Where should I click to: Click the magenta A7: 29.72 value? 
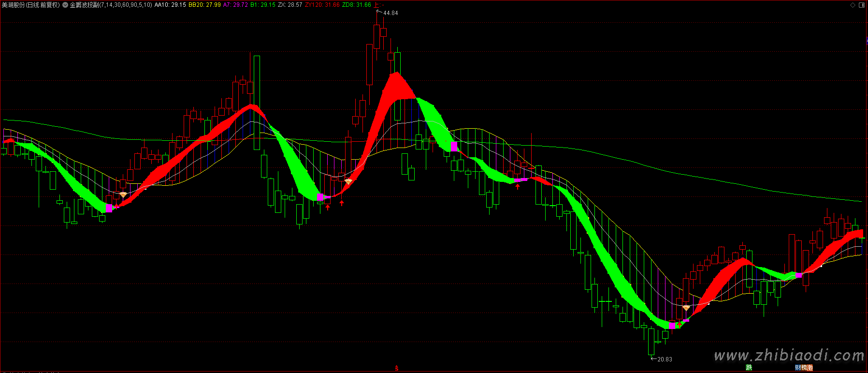coord(235,5)
